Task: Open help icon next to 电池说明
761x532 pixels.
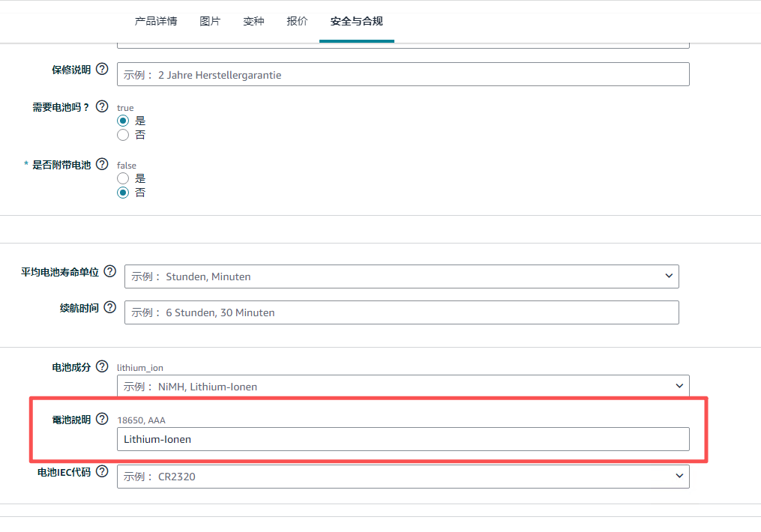Action: (102, 419)
